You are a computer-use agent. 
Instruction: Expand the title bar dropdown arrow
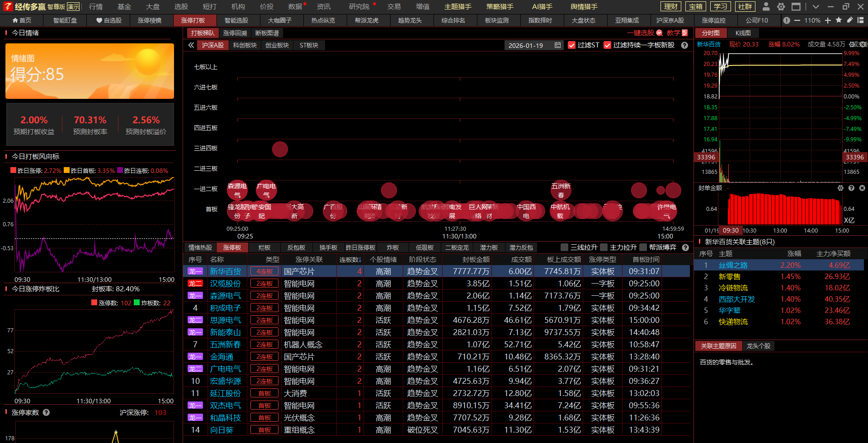coord(815,7)
